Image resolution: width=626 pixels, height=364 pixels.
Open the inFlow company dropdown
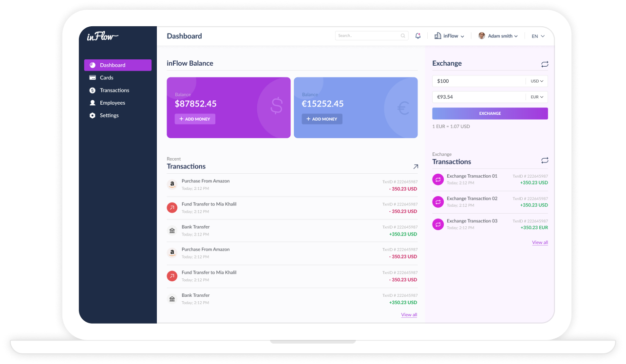click(x=449, y=36)
